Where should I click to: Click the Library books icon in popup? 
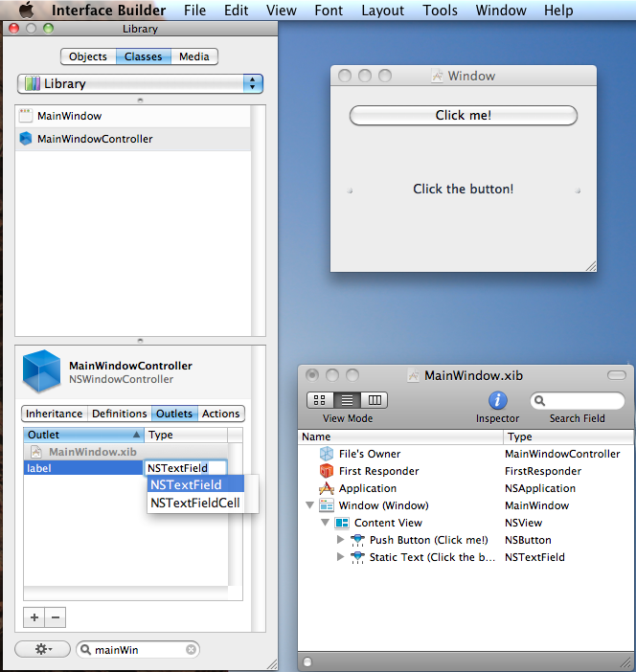tap(33, 83)
